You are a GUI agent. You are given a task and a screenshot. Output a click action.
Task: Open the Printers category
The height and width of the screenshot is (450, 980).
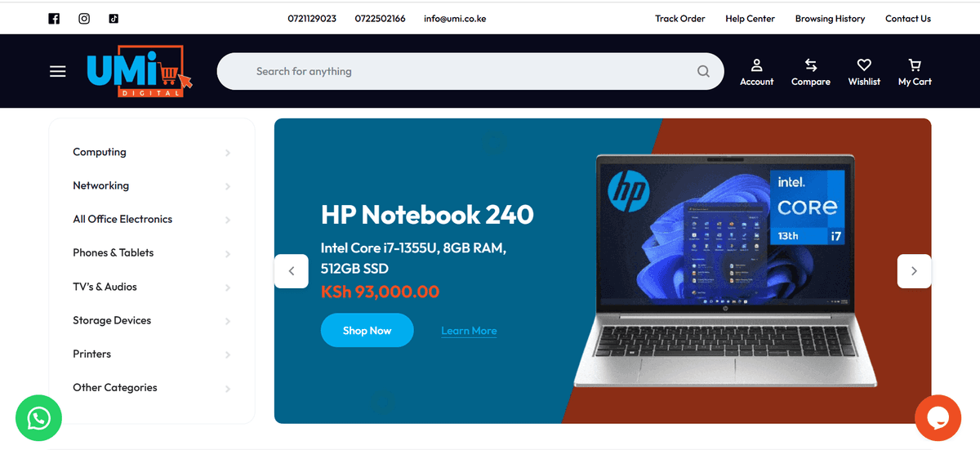[x=152, y=354]
